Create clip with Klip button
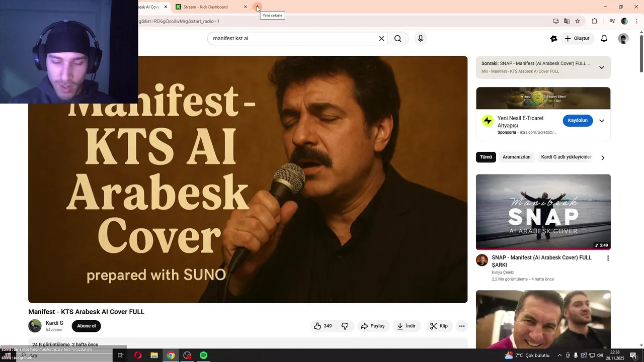This screenshot has width=644, height=362. (x=439, y=326)
